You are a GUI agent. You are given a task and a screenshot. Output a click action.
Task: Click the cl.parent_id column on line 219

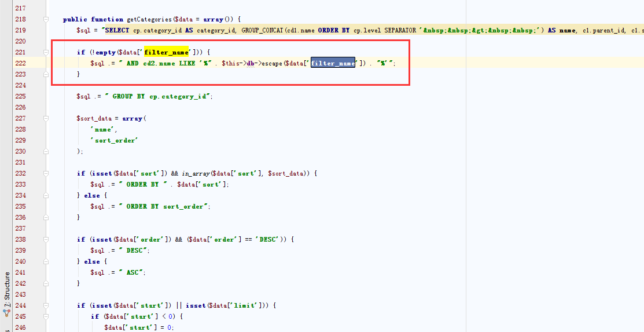point(603,31)
